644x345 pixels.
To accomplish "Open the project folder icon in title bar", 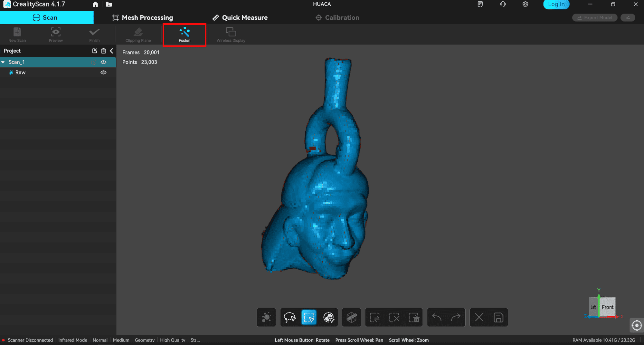I will pyautogui.click(x=109, y=5).
